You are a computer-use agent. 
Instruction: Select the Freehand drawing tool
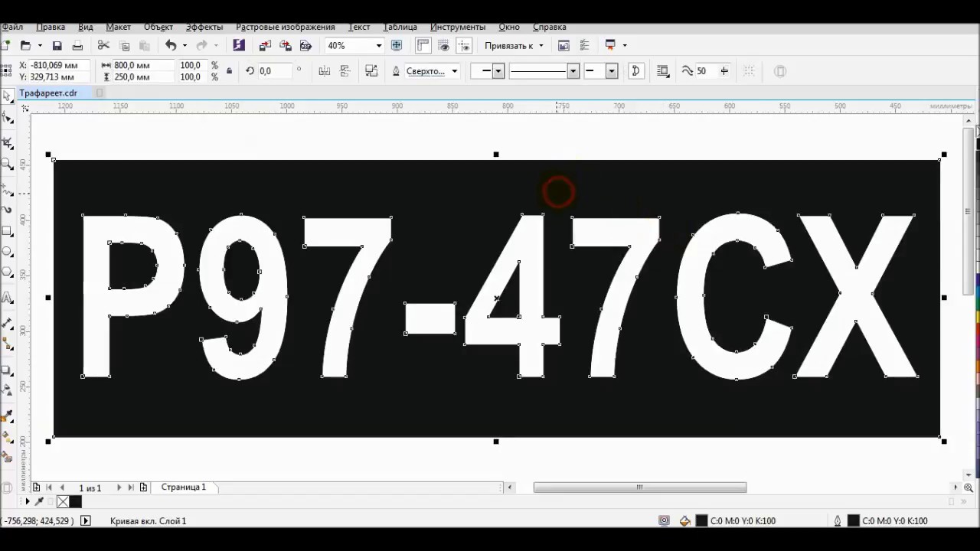8,188
